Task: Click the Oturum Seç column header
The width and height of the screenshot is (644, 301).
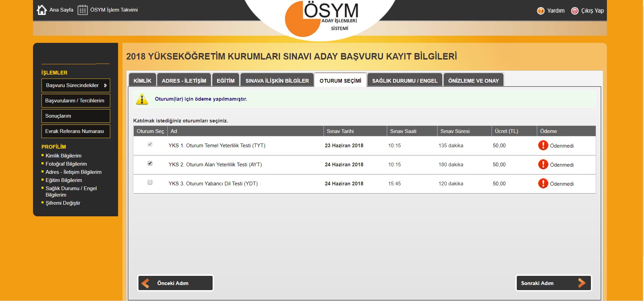Action: coord(150,131)
